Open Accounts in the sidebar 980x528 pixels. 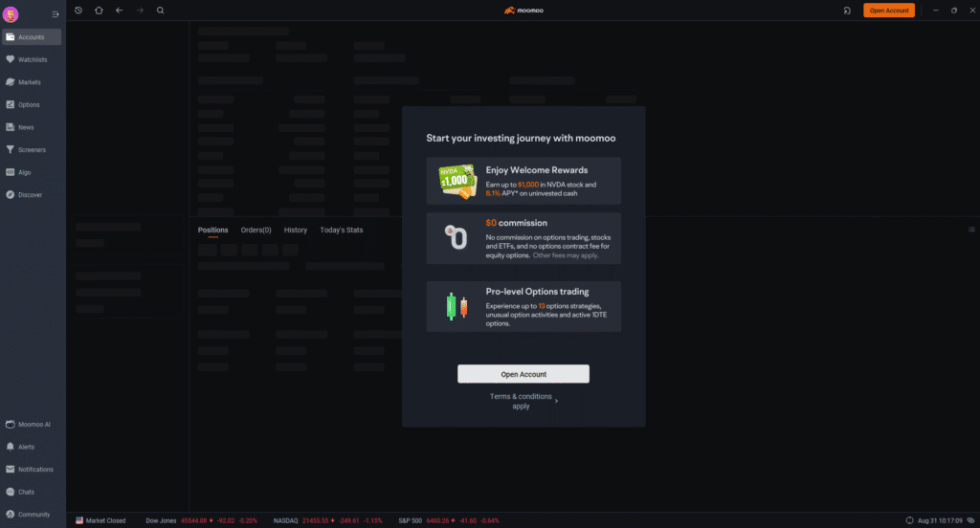coord(32,37)
